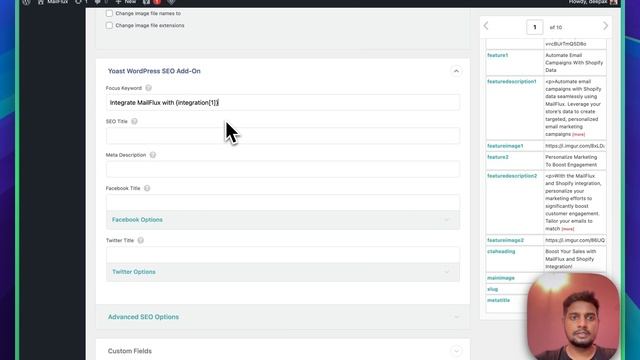Screen dimensions: 640x360
Task: Go to next record in preview panel
Action: pyautogui.click(x=605, y=26)
